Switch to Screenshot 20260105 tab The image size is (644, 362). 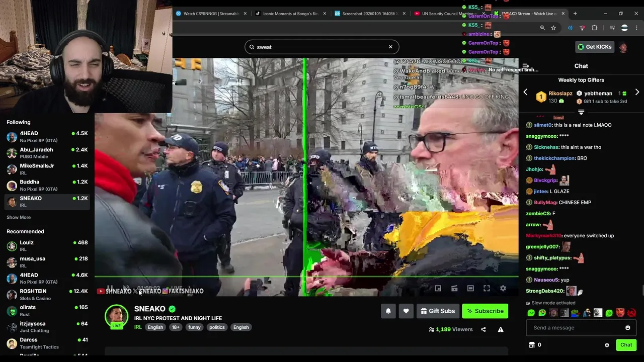(x=370, y=14)
